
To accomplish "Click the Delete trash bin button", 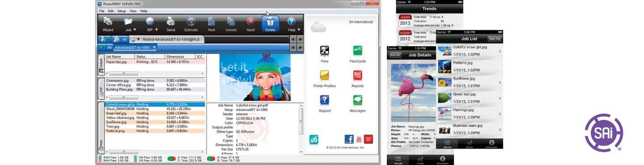I will 270,24.
